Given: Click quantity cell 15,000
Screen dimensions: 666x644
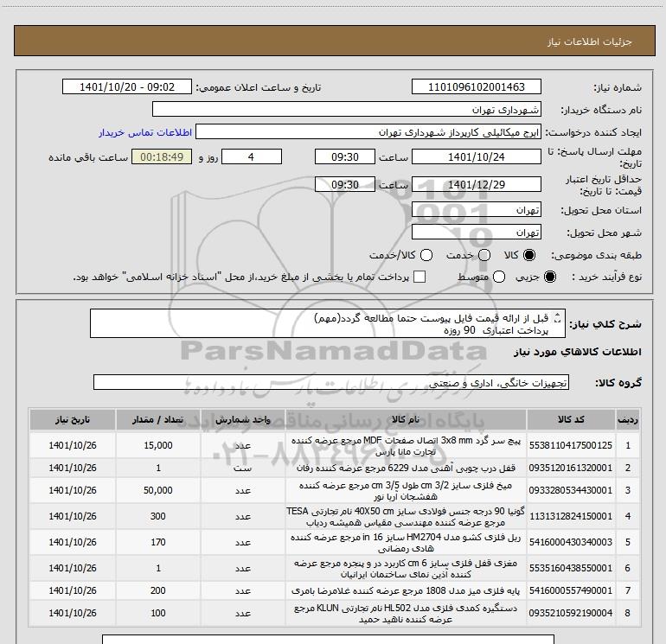Looking at the screenshot, I should pyautogui.click(x=158, y=445).
